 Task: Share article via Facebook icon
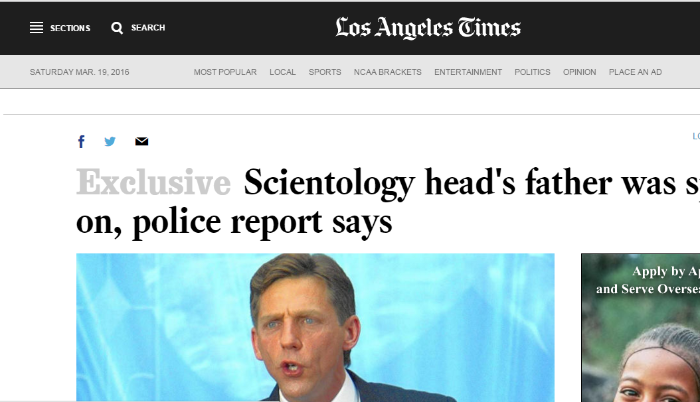point(81,142)
